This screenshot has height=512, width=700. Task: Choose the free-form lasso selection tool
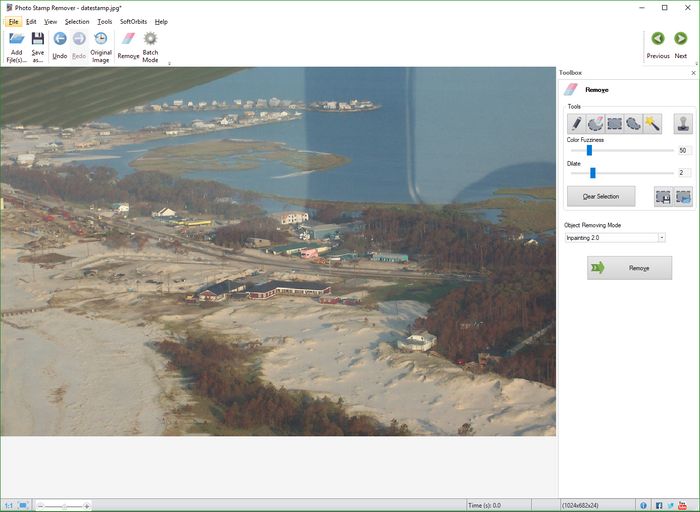click(633, 123)
